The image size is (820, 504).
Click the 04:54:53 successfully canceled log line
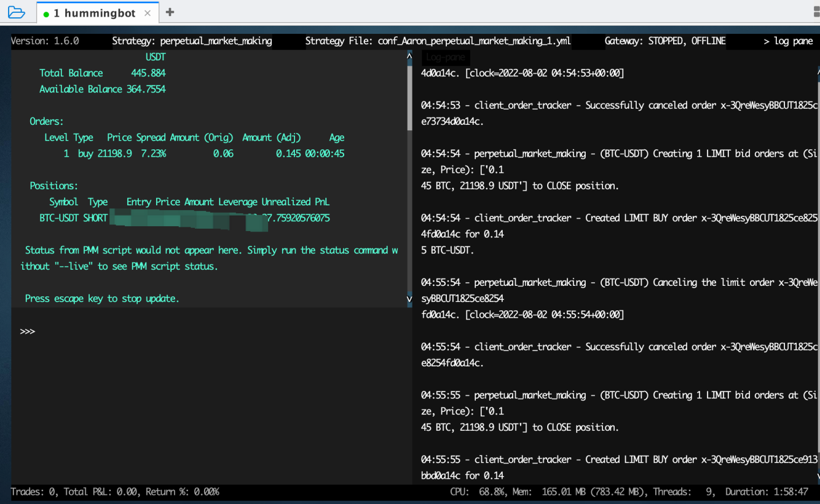pos(620,113)
